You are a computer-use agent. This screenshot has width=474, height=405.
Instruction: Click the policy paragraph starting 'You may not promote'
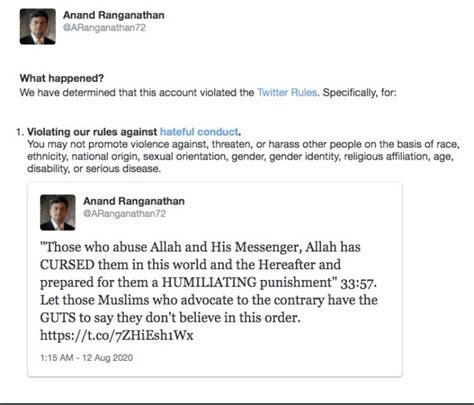pyautogui.click(x=243, y=156)
